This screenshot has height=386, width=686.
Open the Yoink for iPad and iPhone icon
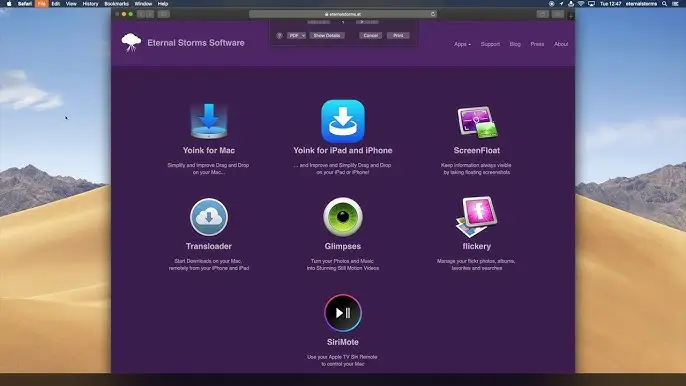click(x=343, y=121)
